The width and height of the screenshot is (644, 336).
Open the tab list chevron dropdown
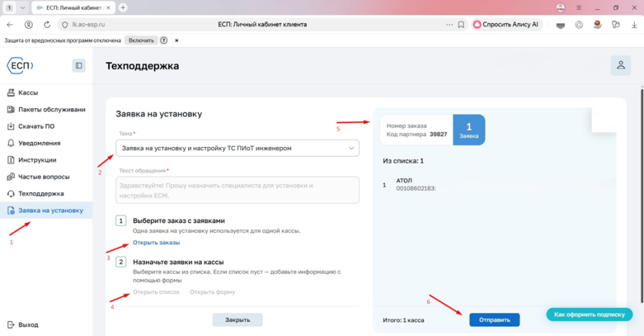23,8
